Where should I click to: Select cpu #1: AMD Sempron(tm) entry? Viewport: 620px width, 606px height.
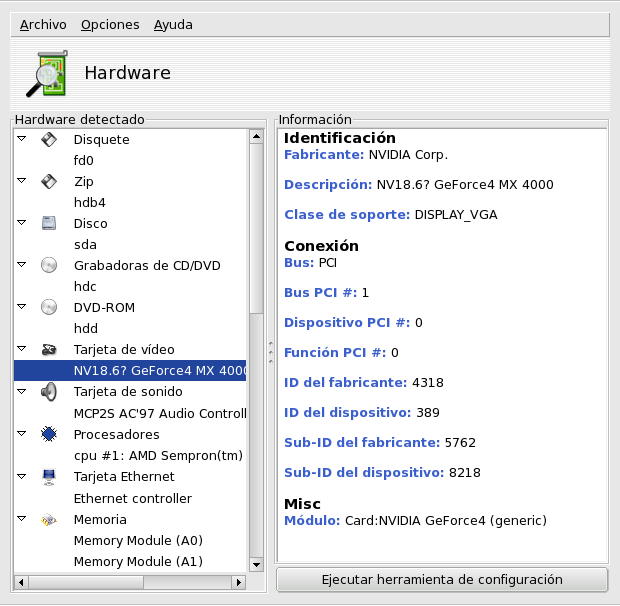[x=158, y=455]
